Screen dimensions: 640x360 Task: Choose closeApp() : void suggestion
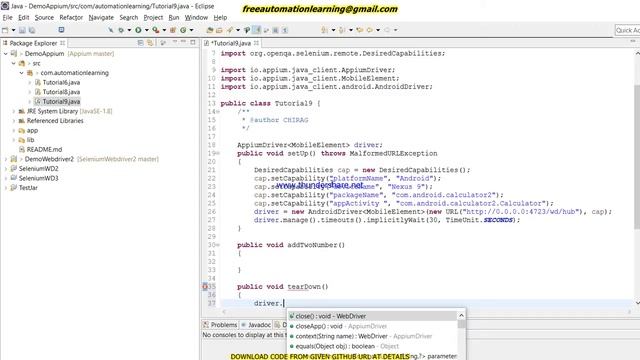(373, 326)
